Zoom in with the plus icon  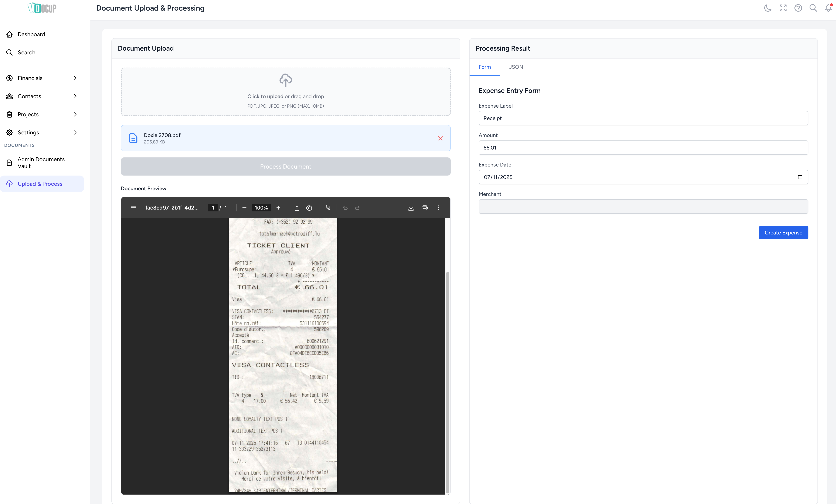(x=278, y=208)
